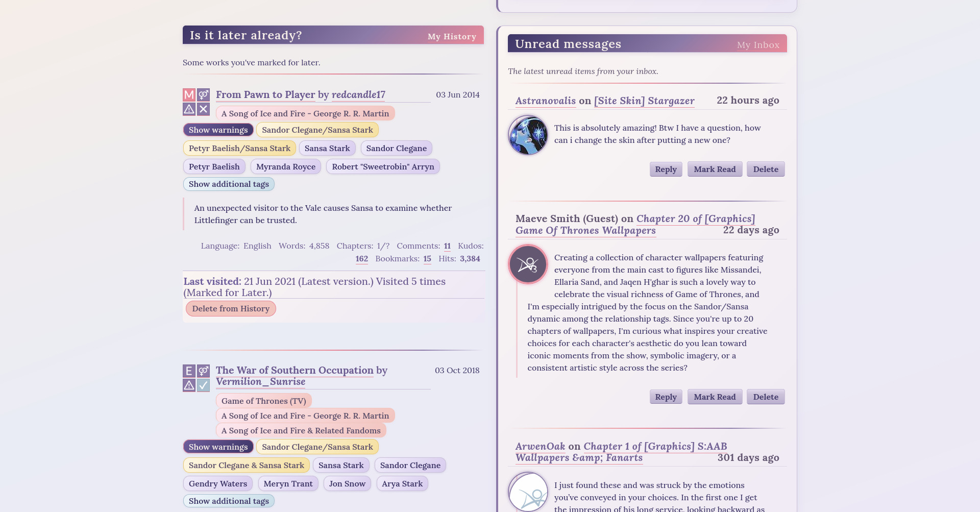Show additional tags for War of Southern Occupation

(229, 501)
